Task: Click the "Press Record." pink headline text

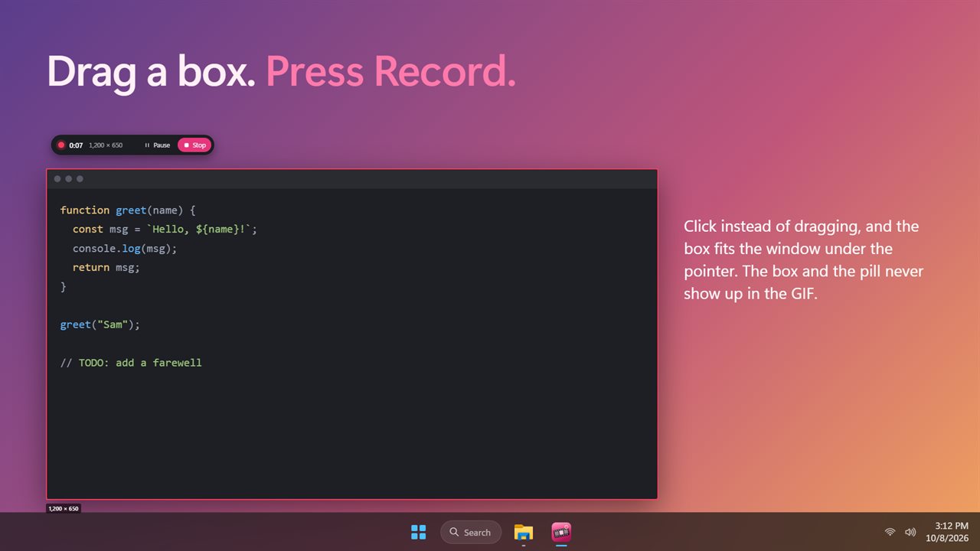Action: pos(390,72)
